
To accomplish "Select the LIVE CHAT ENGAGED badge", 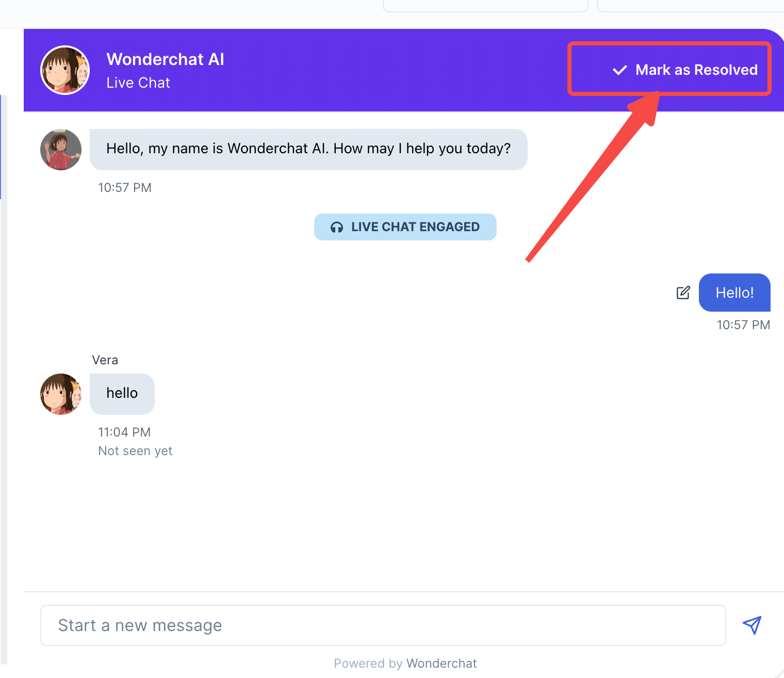I will click(x=405, y=227).
